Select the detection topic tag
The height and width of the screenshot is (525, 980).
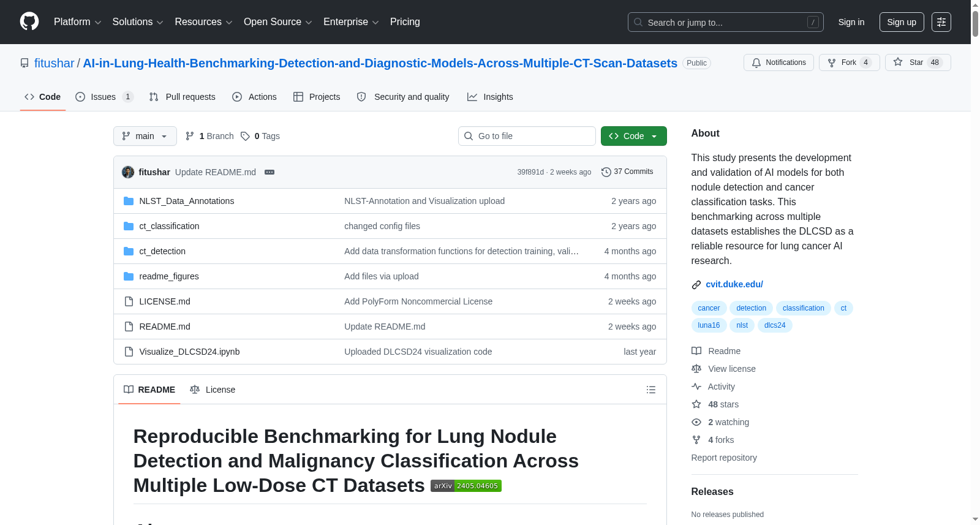[x=751, y=308]
